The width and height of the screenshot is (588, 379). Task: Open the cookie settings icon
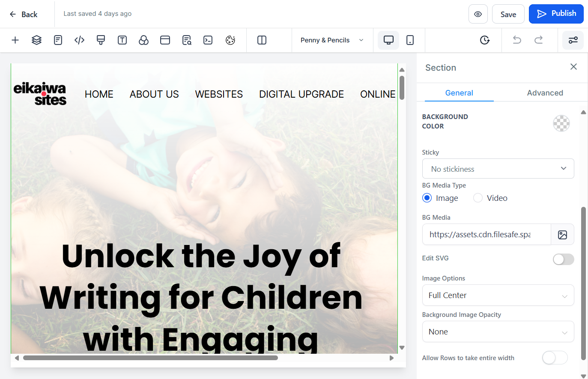[x=230, y=40]
